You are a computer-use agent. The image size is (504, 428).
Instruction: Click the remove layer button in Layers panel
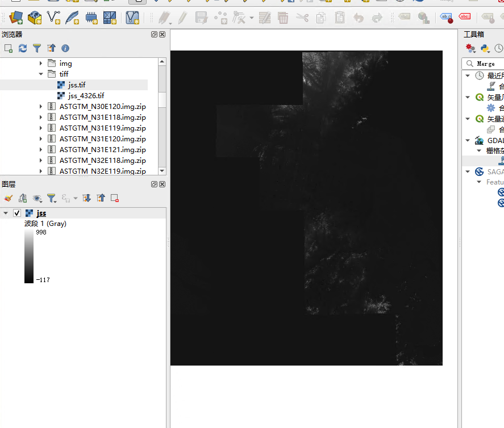click(x=114, y=198)
